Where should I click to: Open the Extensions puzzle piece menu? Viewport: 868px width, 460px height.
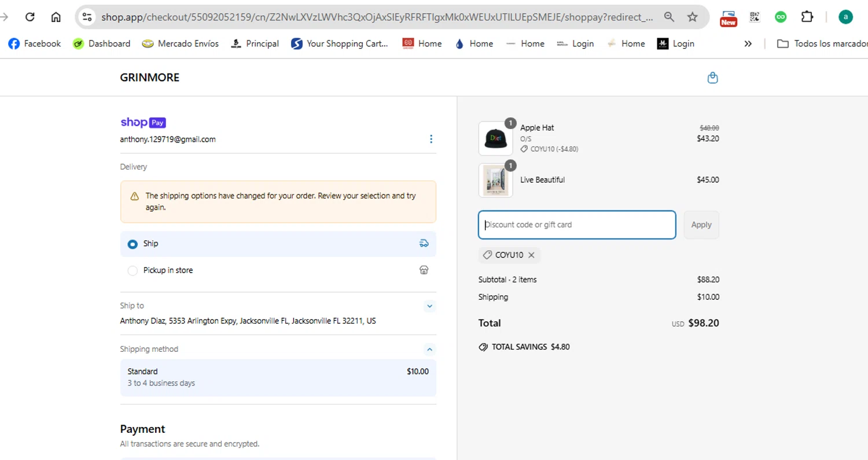(x=807, y=17)
